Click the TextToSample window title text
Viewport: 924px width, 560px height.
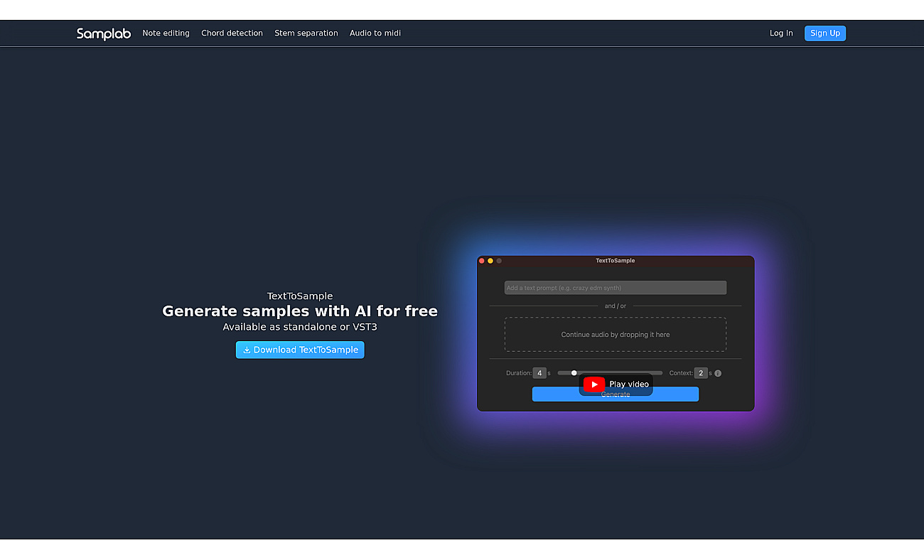tap(616, 261)
